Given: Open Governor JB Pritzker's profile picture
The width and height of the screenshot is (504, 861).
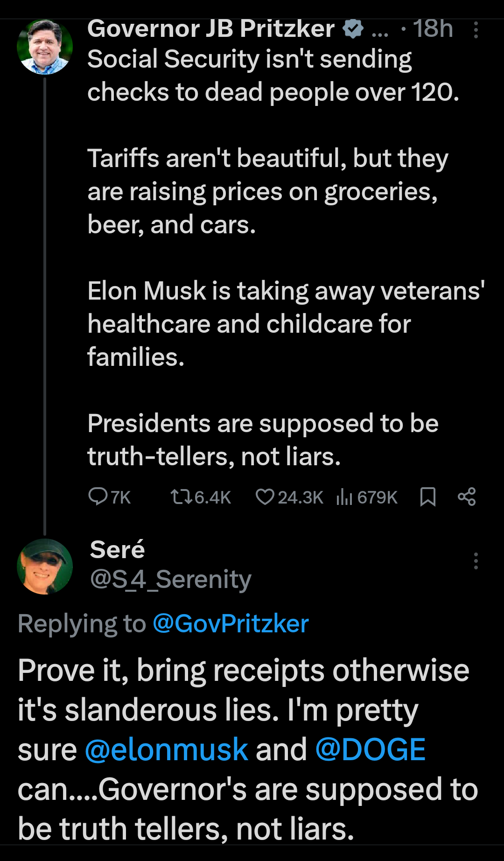Looking at the screenshot, I should [45, 47].
